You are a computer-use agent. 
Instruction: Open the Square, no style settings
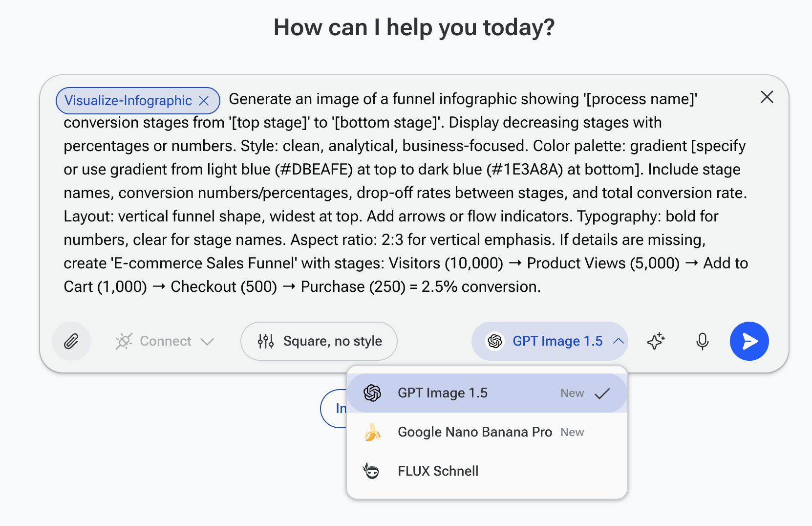pyautogui.click(x=319, y=341)
